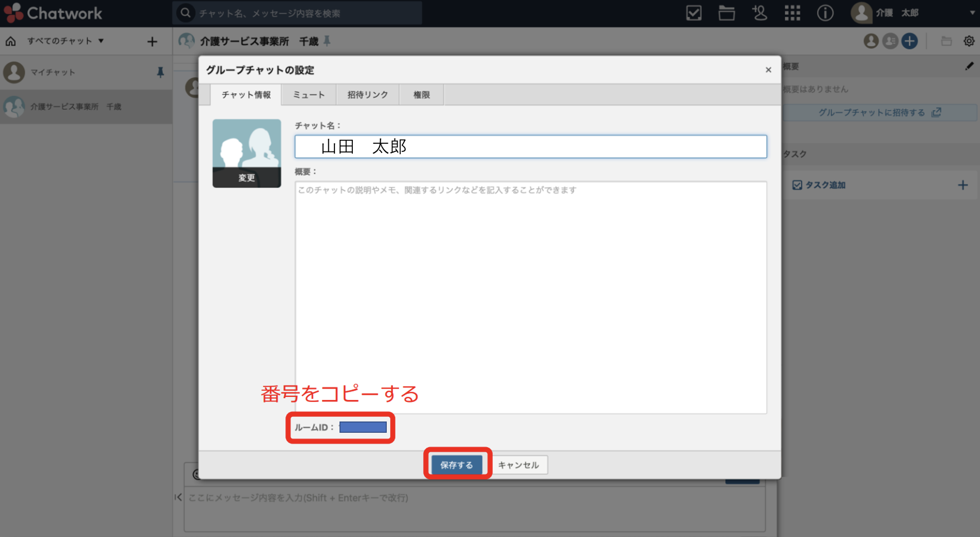Click the 保存する button
The width and height of the screenshot is (980, 537).
[x=456, y=465]
